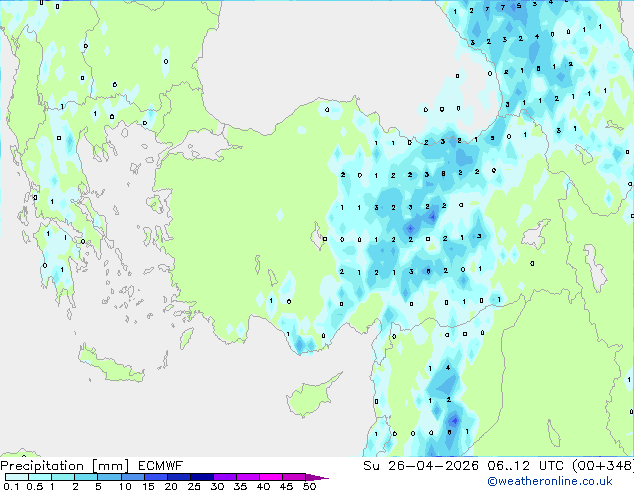634x490 pixels.
Task: Click the '(00+348' forecast offset text
Action: [602, 466]
